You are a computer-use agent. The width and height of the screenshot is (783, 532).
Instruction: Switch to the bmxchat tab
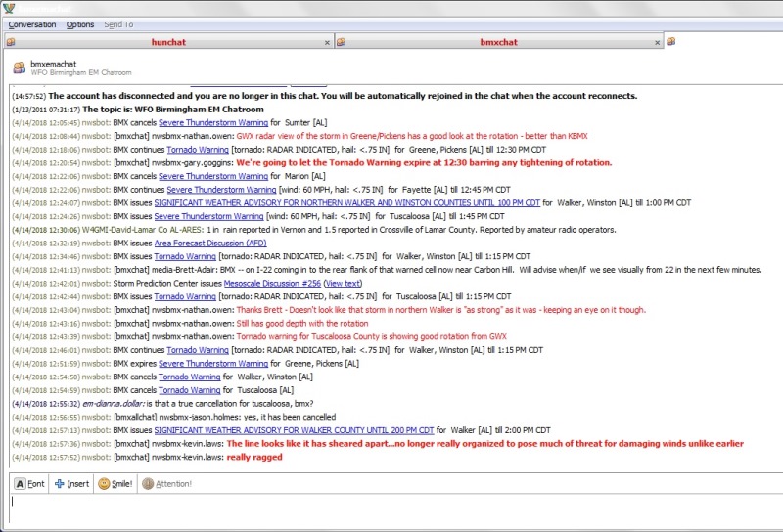point(499,43)
